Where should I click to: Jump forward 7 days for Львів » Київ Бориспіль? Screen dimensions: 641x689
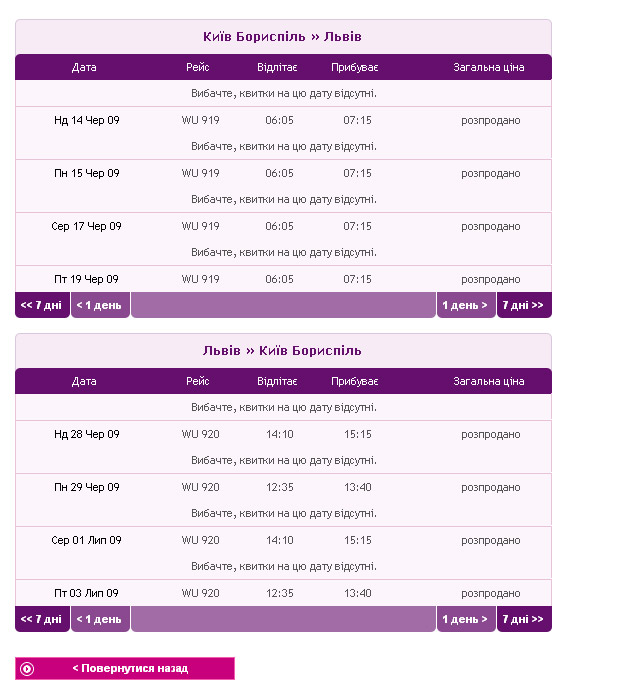pos(523,619)
